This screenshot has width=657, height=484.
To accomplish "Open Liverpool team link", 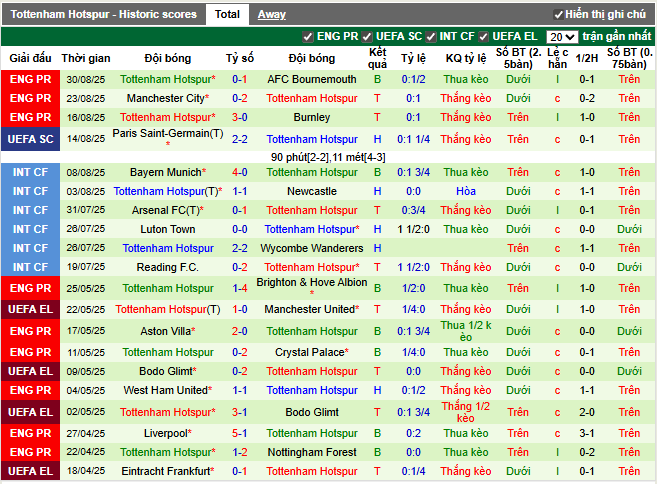I will (x=166, y=433).
